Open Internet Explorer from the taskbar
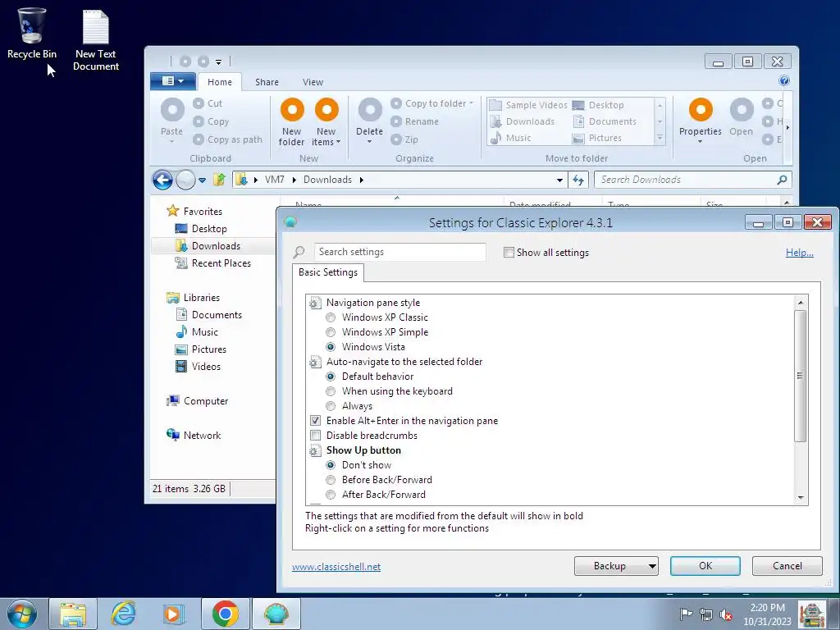This screenshot has height=630, width=840. [x=123, y=614]
